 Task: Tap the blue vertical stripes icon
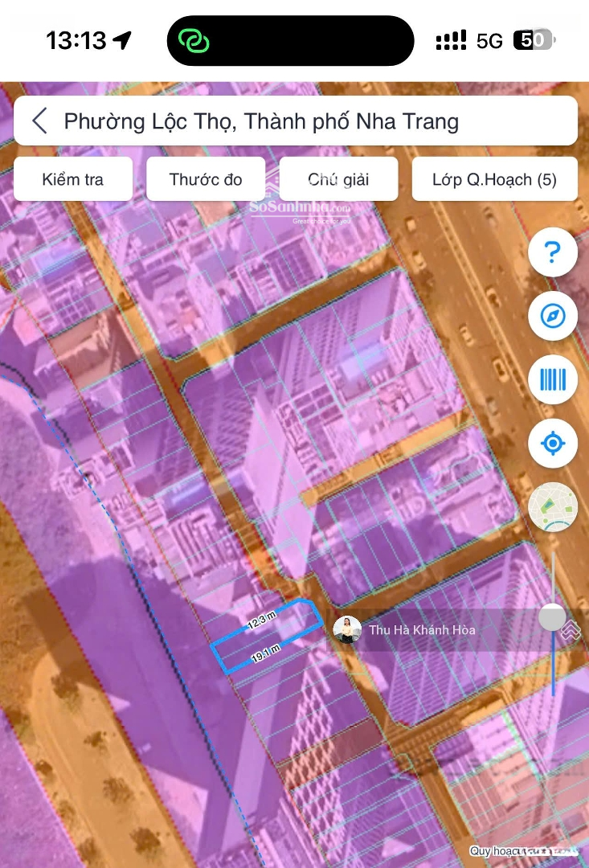552,379
